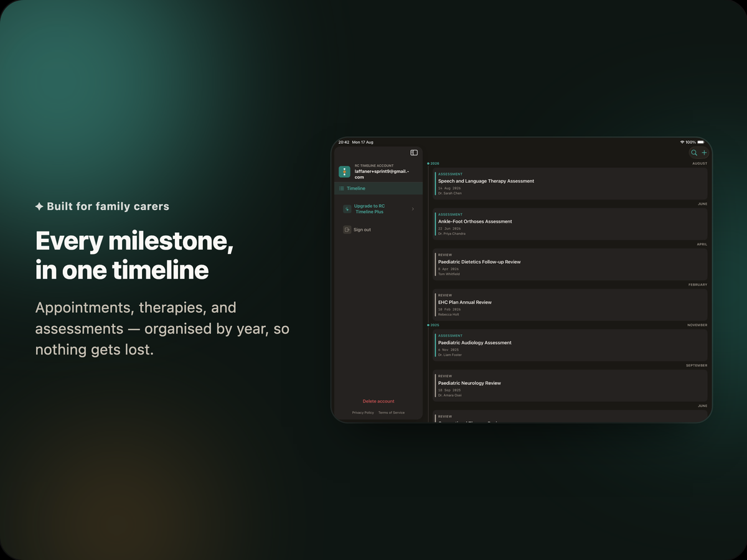The image size is (747, 560).
Task: Click the date 8 Apr 2026
Action: [x=448, y=269]
